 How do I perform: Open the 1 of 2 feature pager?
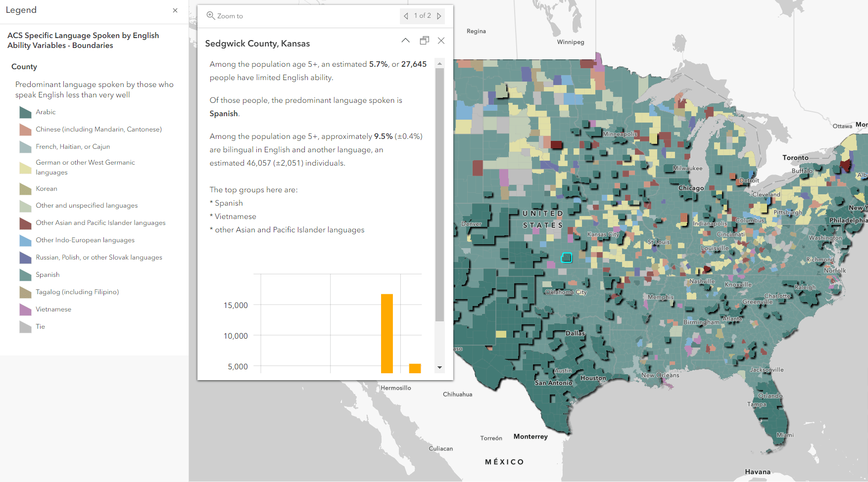tap(422, 15)
